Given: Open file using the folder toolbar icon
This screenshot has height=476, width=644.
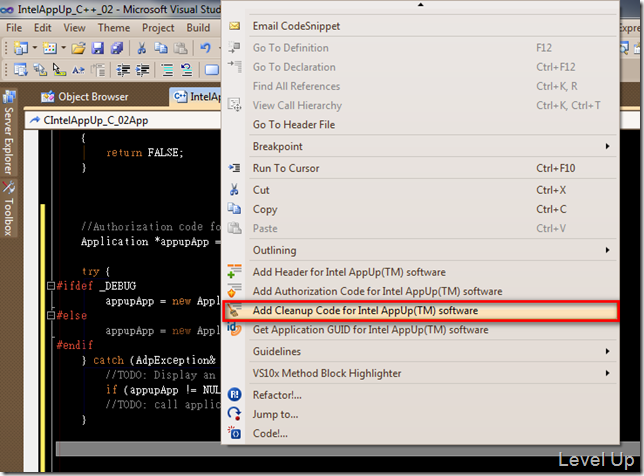Looking at the screenshot, I should point(78,48).
